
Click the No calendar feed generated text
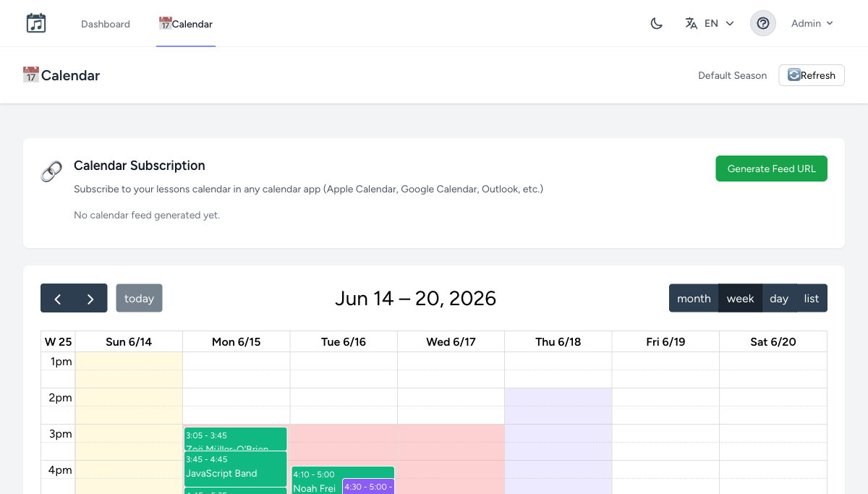[x=147, y=215]
